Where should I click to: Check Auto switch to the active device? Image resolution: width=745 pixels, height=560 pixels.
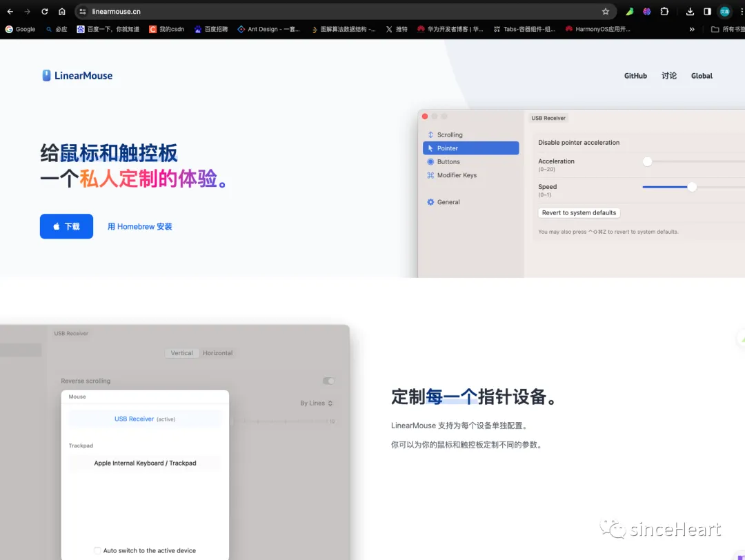(97, 550)
